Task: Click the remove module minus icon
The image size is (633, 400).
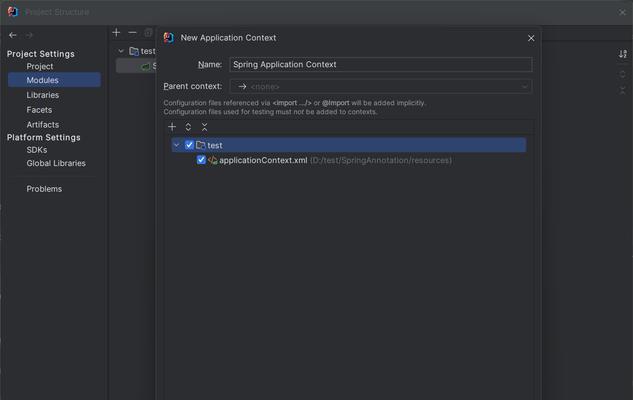Action: click(x=132, y=32)
